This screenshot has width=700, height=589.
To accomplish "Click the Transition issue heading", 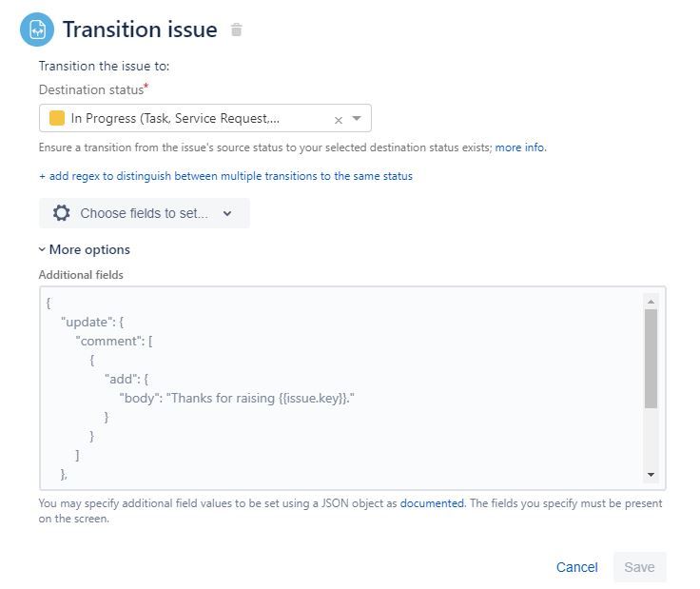I will [x=140, y=29].
